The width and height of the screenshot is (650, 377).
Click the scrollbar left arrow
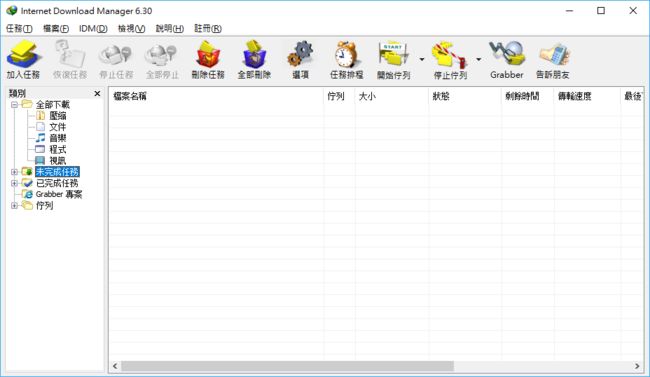tap(115, 366)
